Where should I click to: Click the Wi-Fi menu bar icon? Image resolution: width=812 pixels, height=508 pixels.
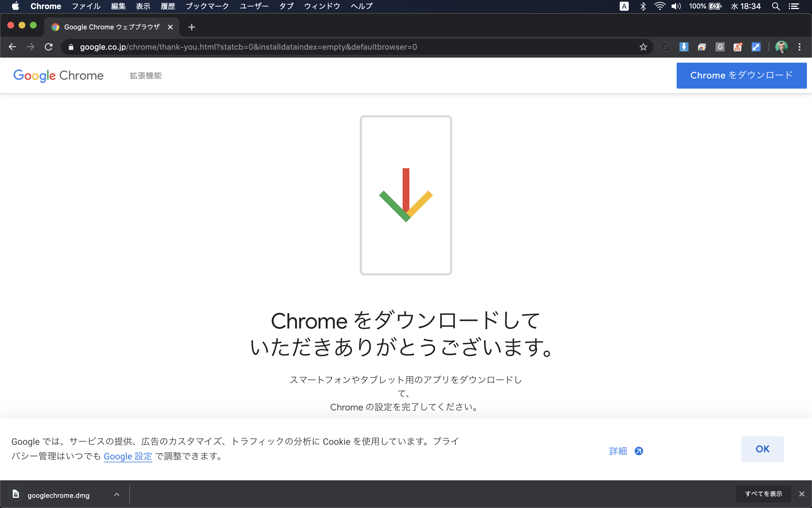coord(660,6)
